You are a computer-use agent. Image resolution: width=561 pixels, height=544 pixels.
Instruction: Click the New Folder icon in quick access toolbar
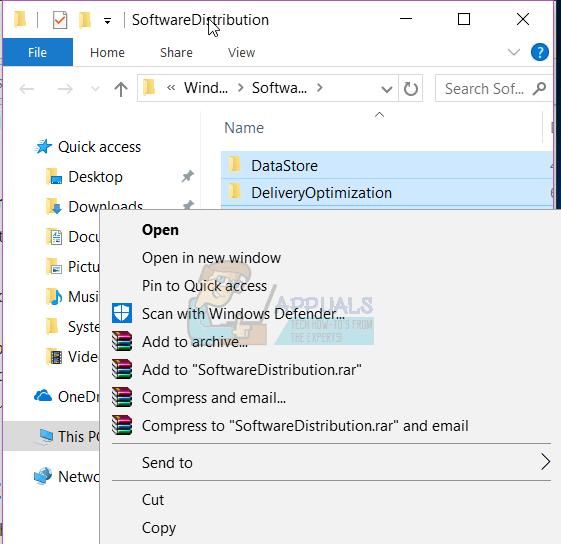tap(85, 20)
